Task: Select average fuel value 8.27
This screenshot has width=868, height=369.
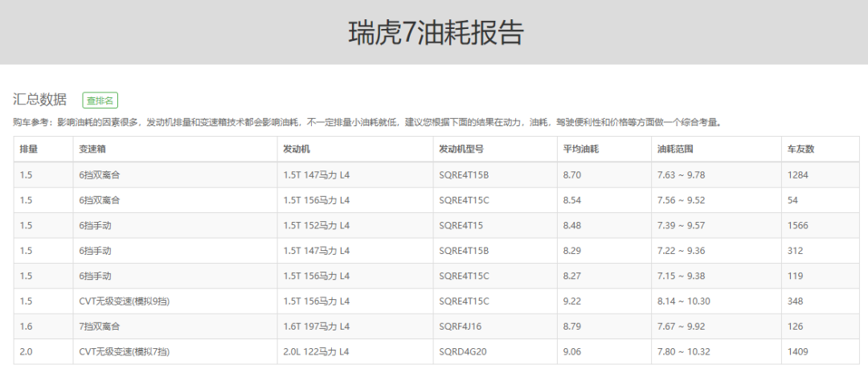Action: (572, 276)
